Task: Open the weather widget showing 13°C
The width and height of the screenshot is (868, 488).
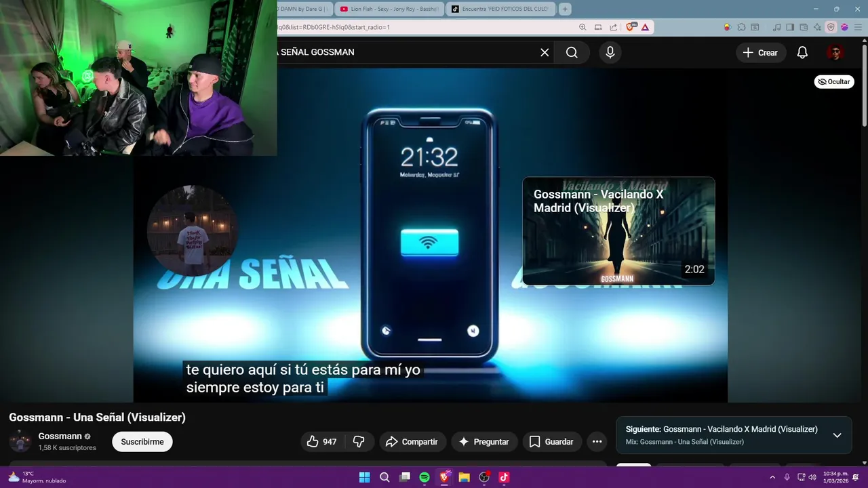Action: 37,477
